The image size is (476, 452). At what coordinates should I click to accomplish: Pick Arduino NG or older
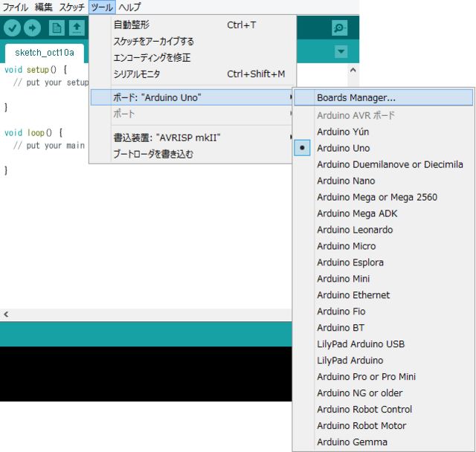click(384, 393)
